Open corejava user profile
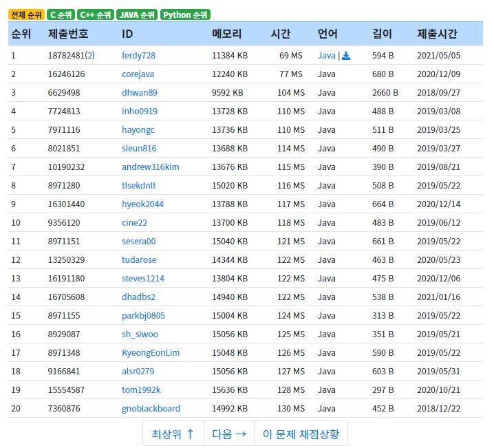Image resolution: width=494 pixels, height=448 pixels. click(138, 74)
